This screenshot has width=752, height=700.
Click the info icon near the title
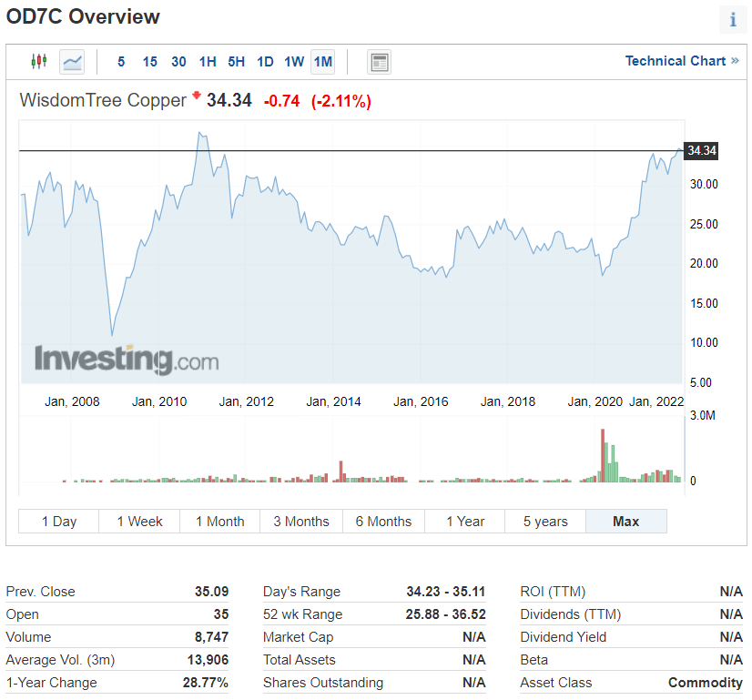(733, 20)
